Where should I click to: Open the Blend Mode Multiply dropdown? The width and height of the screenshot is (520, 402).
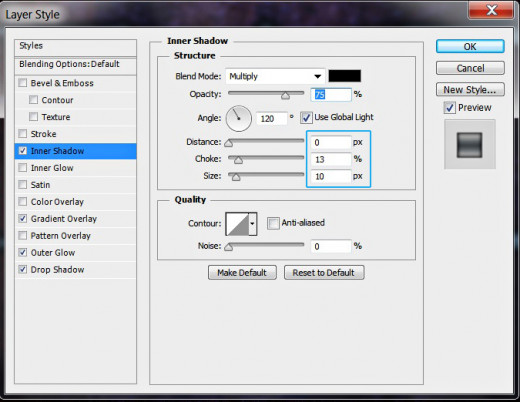[275, 76]
